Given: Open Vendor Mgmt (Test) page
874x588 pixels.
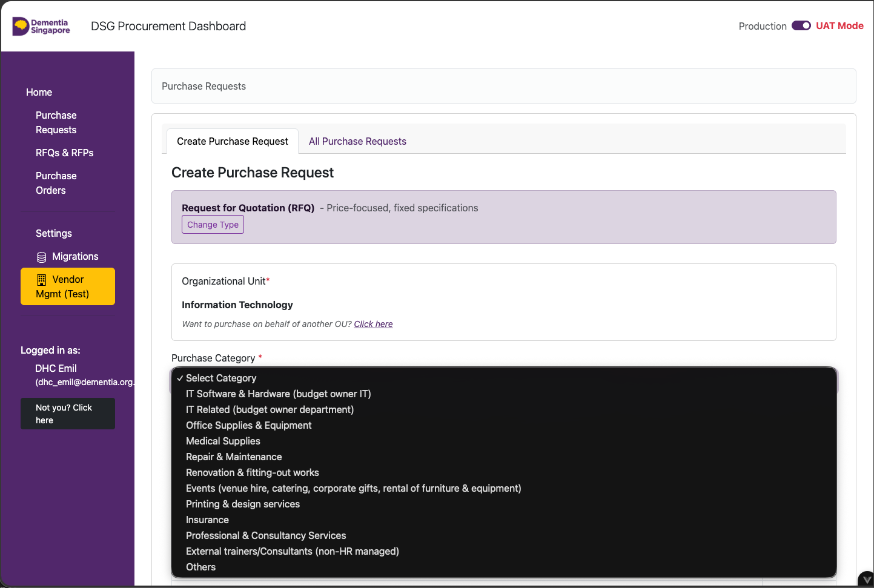Looking at the screenshot, I should coord(68,286).
